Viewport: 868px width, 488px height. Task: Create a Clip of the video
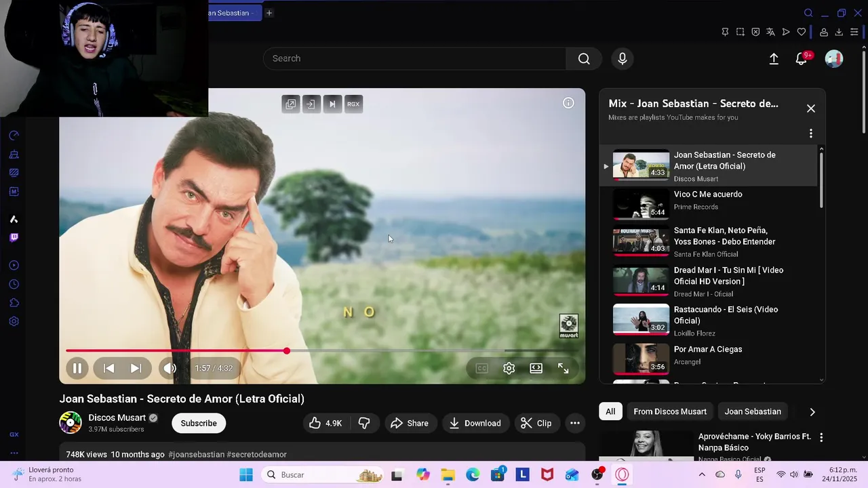point(536,423)
